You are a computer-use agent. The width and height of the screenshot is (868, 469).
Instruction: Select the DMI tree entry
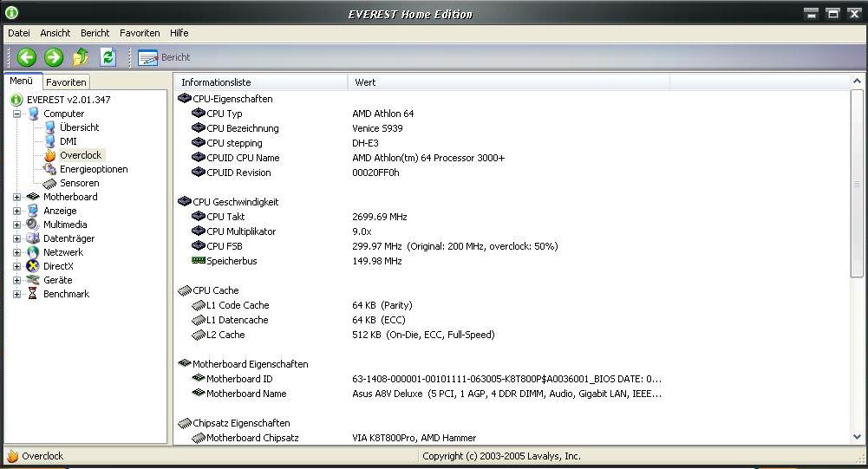(69, 141)
